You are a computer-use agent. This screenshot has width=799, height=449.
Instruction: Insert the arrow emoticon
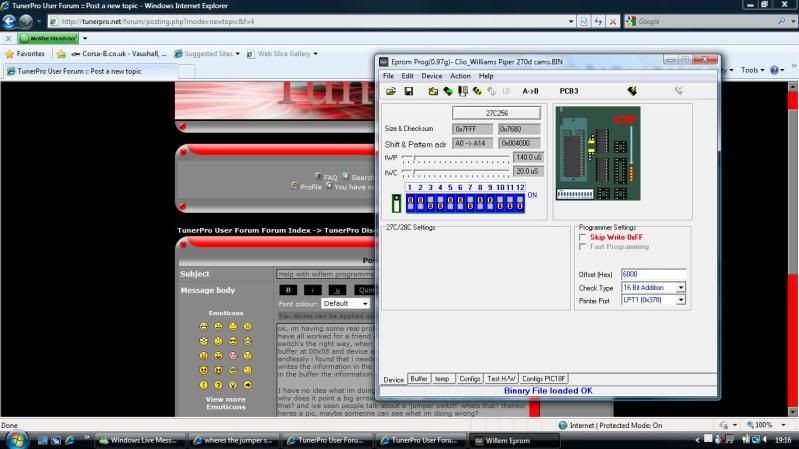coord(248,385)
